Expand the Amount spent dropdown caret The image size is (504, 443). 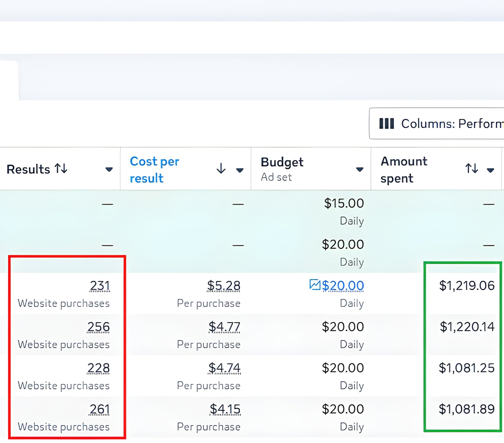(x=490, y=170)
